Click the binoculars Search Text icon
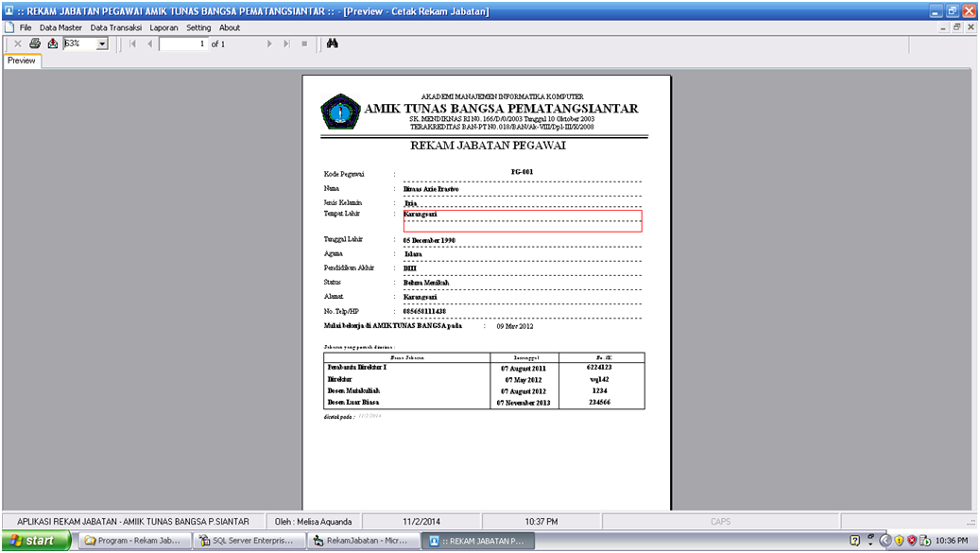 pos(333,43)
